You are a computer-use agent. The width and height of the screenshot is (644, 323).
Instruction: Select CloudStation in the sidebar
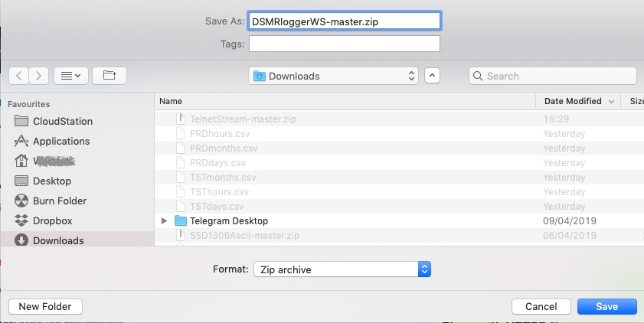click(62, 121)
